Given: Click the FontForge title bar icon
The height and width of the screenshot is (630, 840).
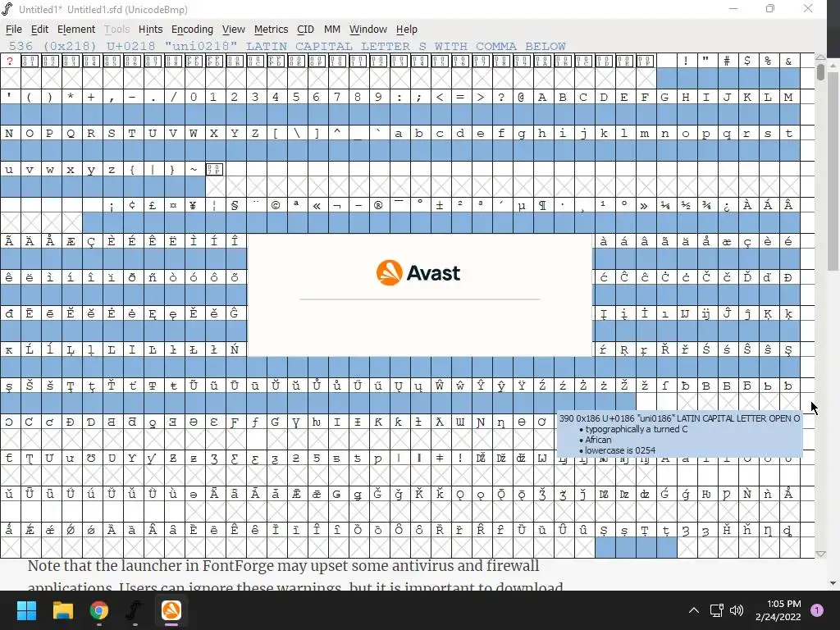Looking at the screenshot, I should 7,9.
